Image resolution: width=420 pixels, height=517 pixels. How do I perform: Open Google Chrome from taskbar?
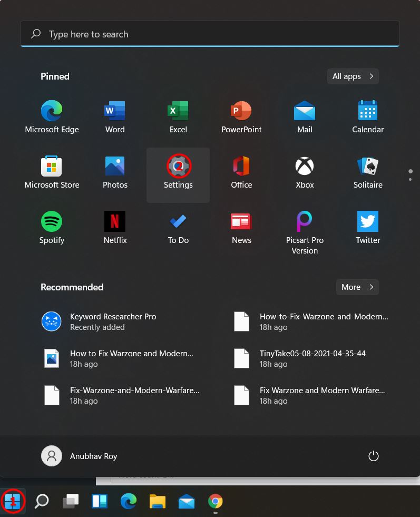coord(216,501)
